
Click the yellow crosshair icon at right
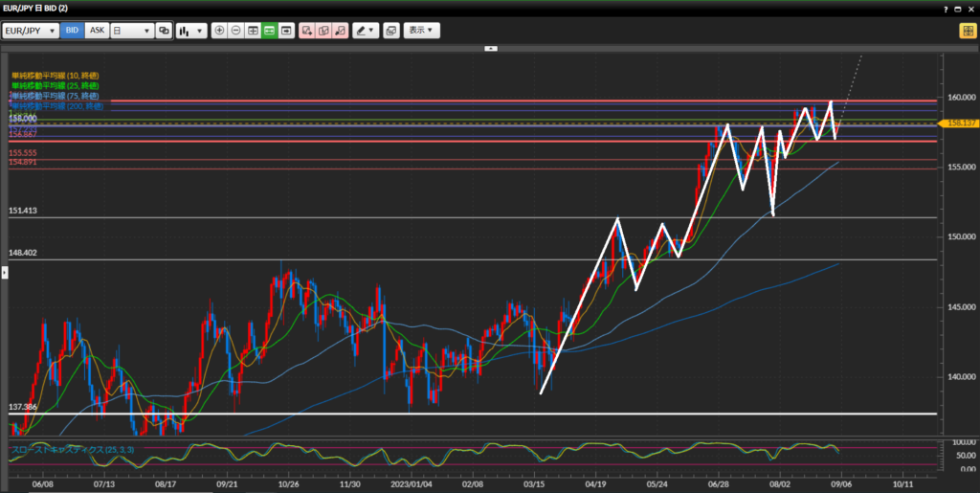967,31
